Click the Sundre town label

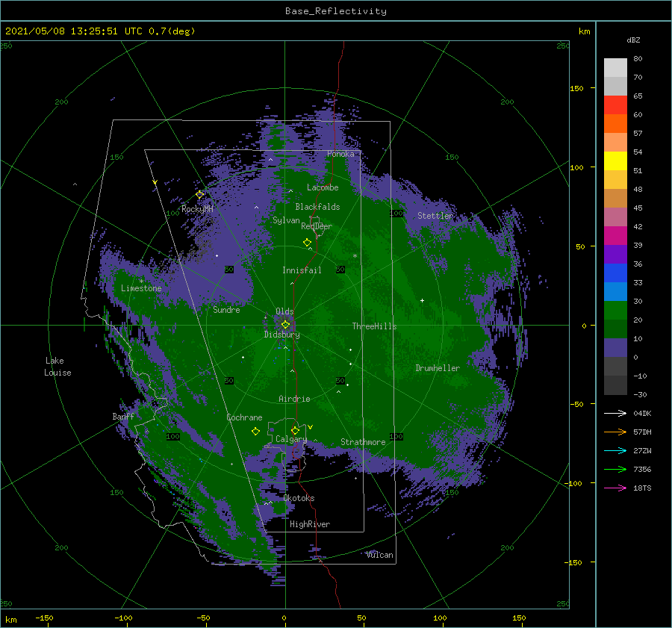(x=226, y=309)
